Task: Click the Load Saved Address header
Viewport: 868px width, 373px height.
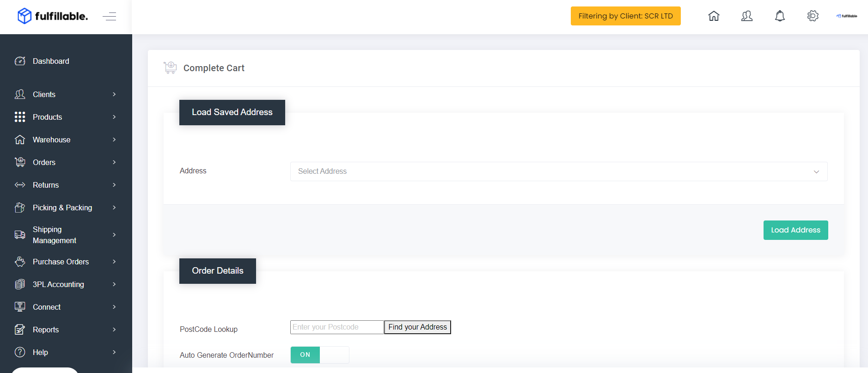Action: point(232,112)
